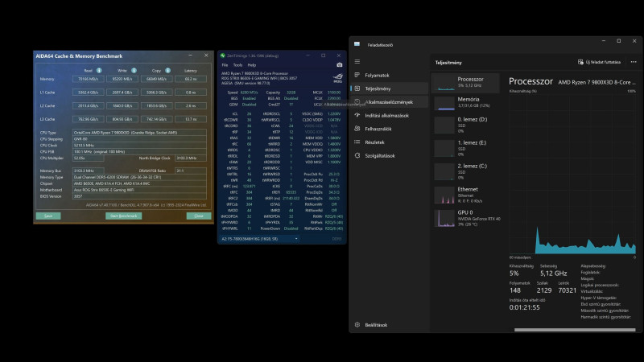The width and height of the screenshot is (644, 362).
Task: Click the Memory Latency value in AIDA64
Action: 191,79
